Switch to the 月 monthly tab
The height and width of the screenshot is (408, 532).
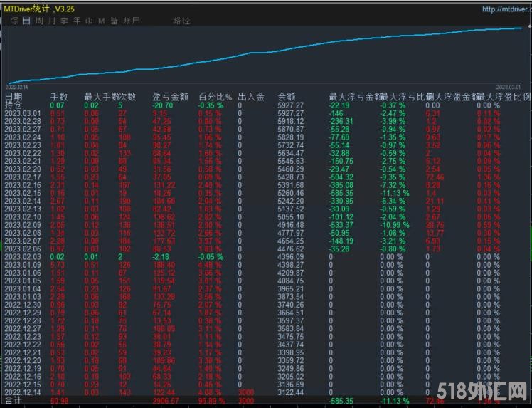(52, 21)
